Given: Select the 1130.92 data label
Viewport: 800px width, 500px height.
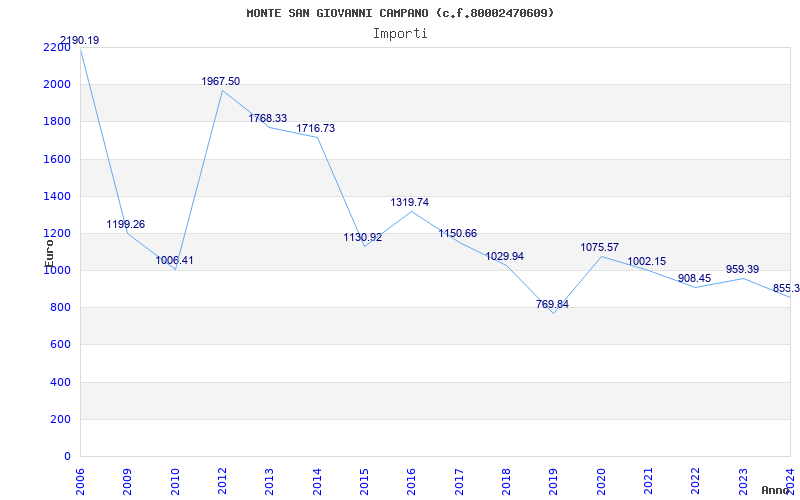Looking at the screenshot, I should (x=363, y=237).
